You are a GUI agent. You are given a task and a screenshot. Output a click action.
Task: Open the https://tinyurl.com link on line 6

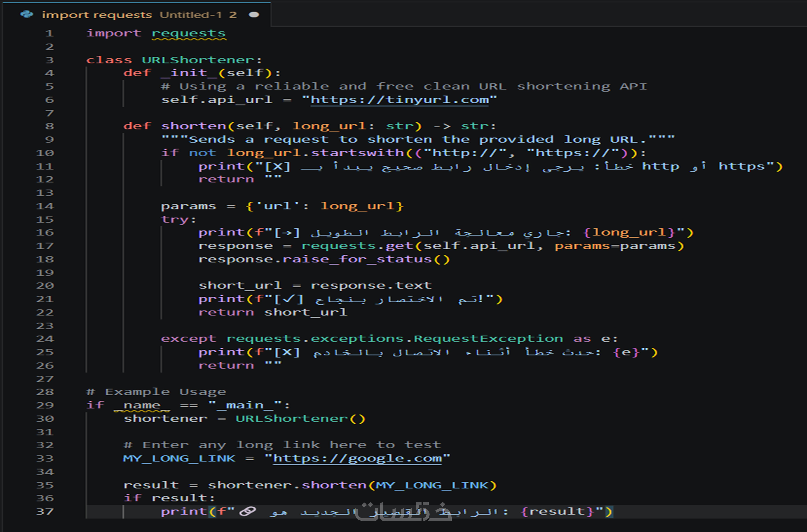pyautogui.click(x=399, y=100)
